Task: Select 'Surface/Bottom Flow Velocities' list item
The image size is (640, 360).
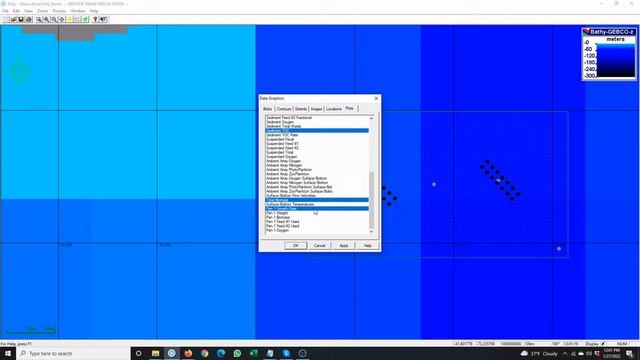Action: tap(317, 196)
